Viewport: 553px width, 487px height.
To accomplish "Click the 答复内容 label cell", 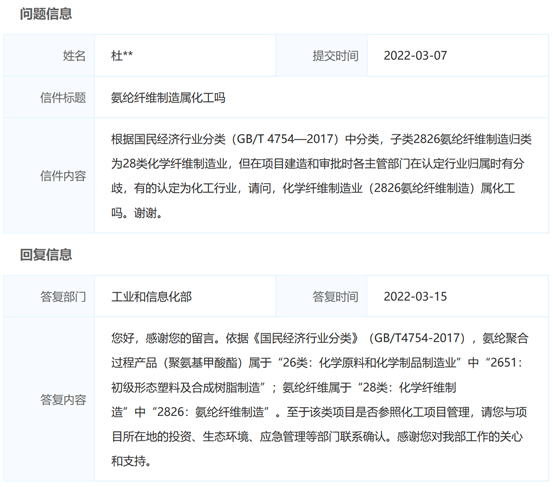I will pyautogui.click(x=49, y=399).
